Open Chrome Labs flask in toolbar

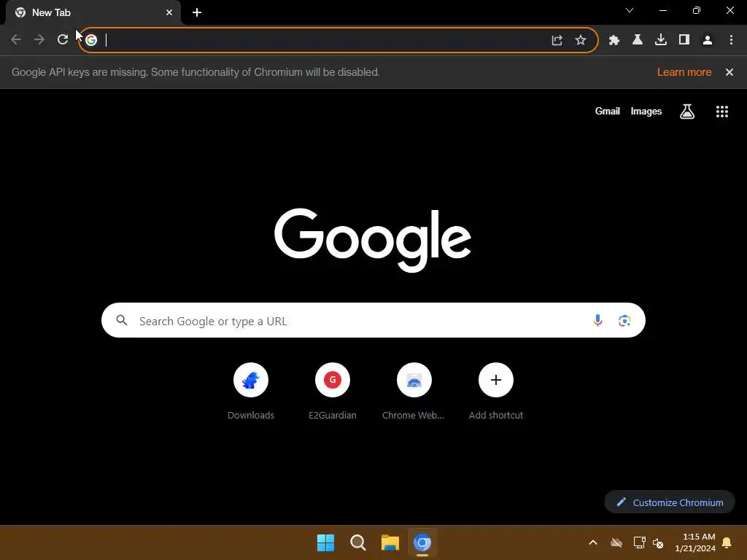tap(638, 40)
